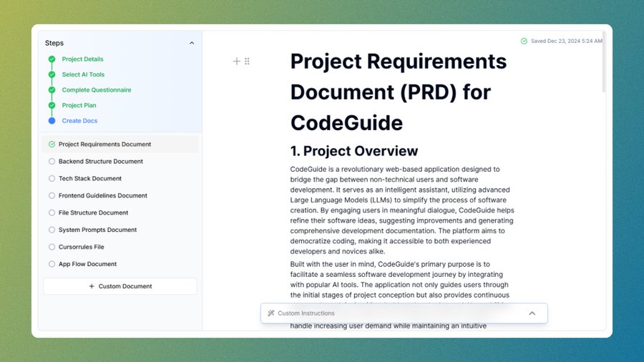This screenshot has height=362, width=644.
Task: Click the Complete Questionnaire checkmark icon
Action: click(x=52, y=90)
